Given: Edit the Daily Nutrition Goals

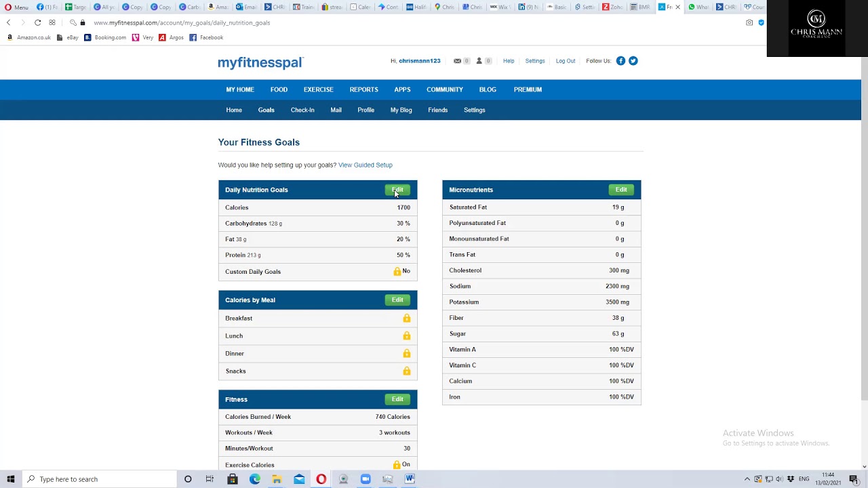Looking at the screenshot, I should (397, 190).
